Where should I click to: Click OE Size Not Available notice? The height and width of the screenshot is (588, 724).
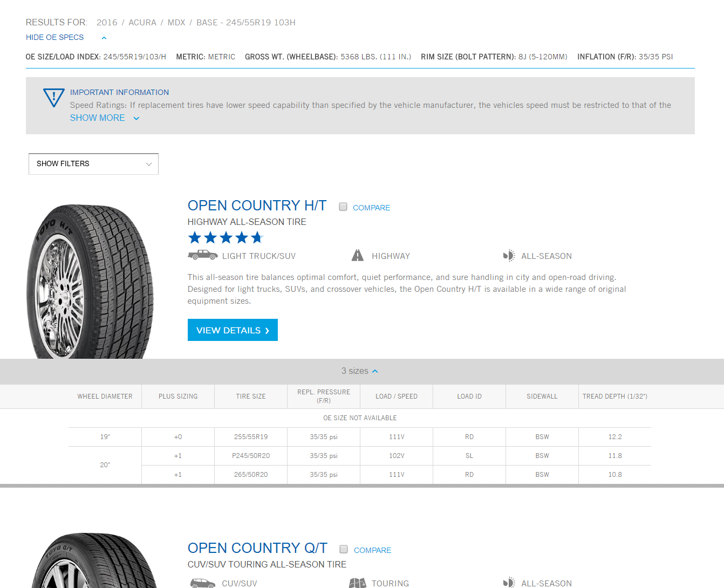360,418
